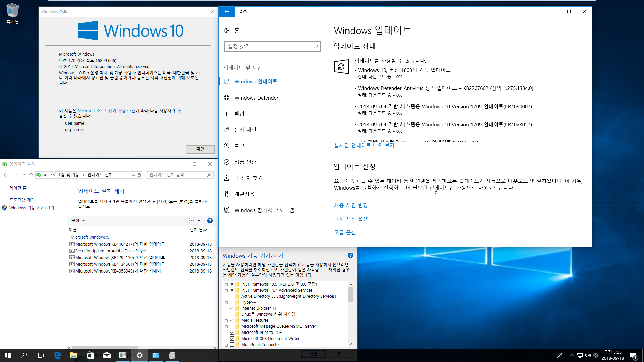Open taskbar search
The width and height of the screenshot is (644, 362).
[x=24, y=355]
